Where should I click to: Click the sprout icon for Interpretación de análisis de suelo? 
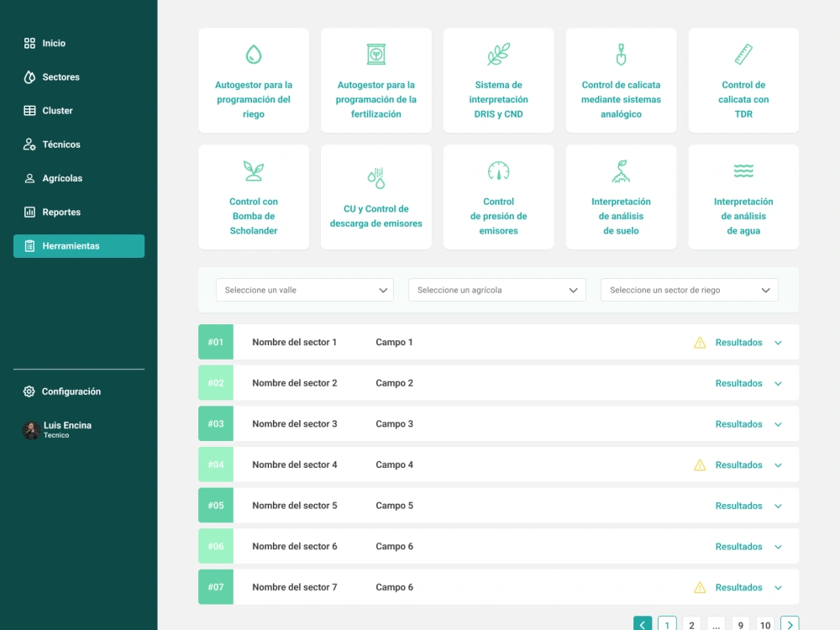(621, 170)
